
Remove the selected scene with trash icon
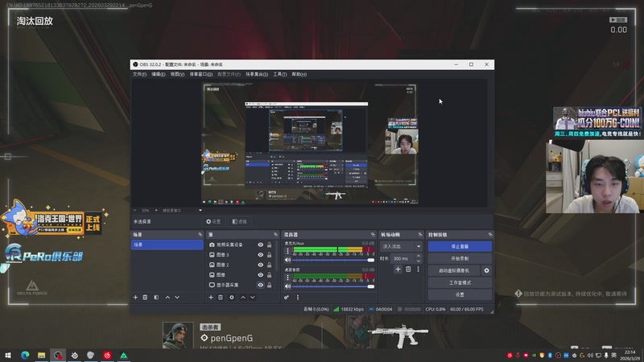[145, 297]
